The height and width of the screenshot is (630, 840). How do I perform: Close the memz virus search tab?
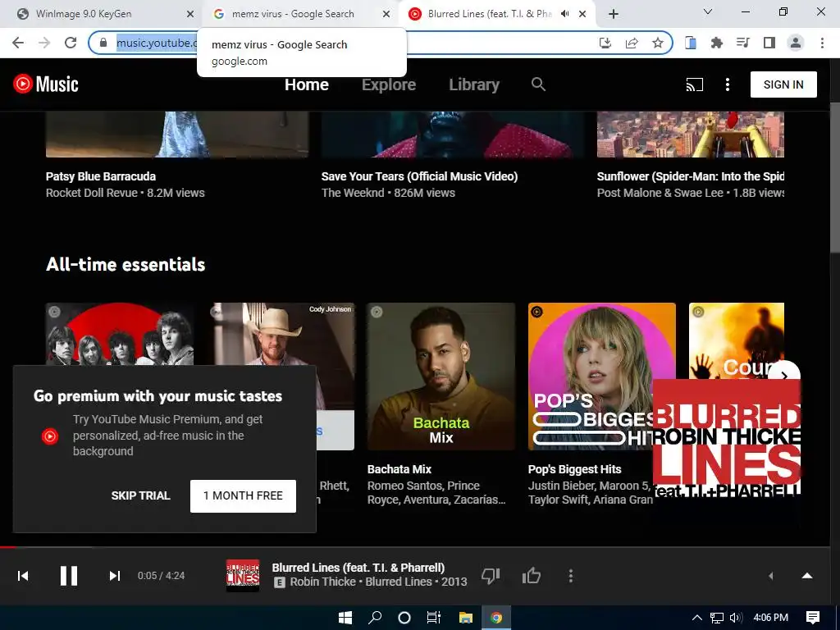(386, 14)
